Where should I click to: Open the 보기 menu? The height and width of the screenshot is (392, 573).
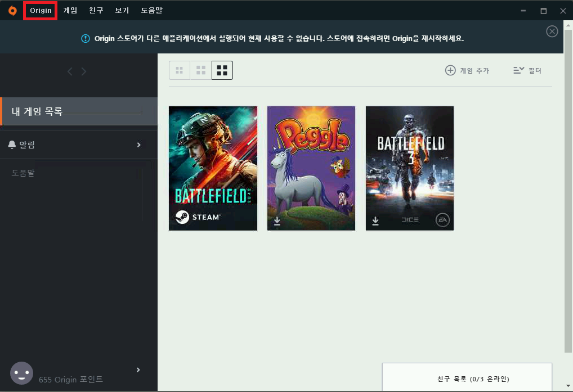pos(122,11)
